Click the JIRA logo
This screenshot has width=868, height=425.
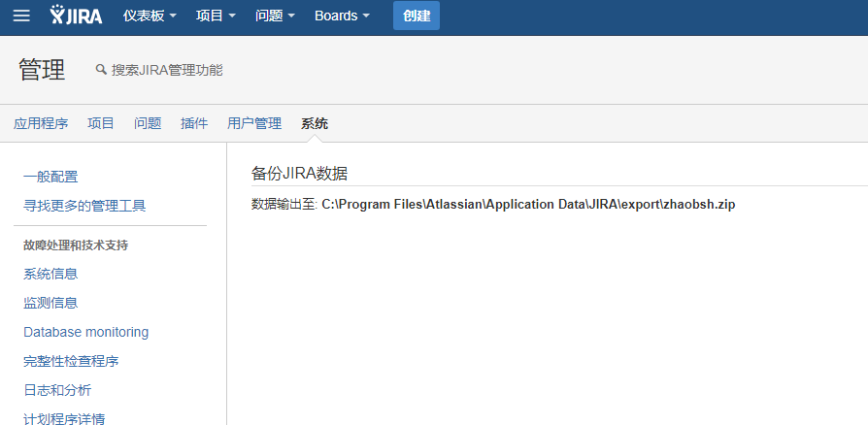coord(76,15)
